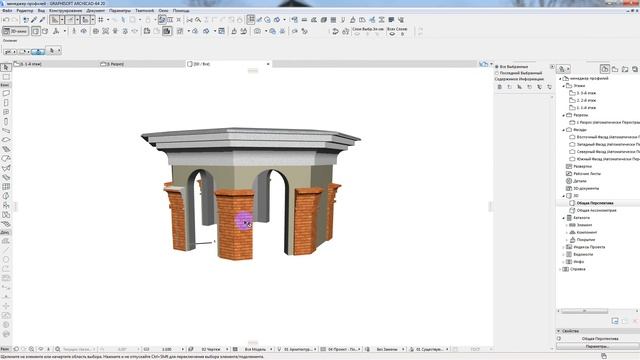This screenshot has height=360, width=640.
Task: Open the 'Файл' menu
Action: (x=7, y=11)
